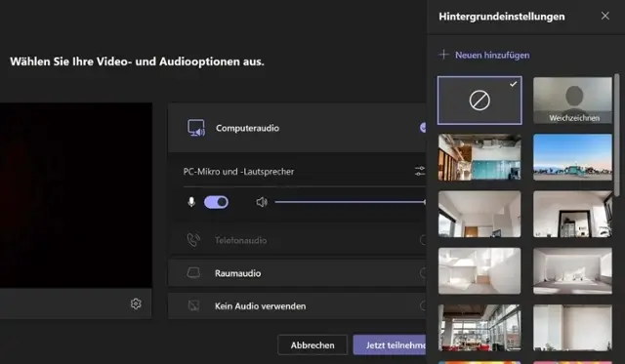Click the Computeraudio monitor speaker icon
The image size is (625, 364).
(196, 128)
